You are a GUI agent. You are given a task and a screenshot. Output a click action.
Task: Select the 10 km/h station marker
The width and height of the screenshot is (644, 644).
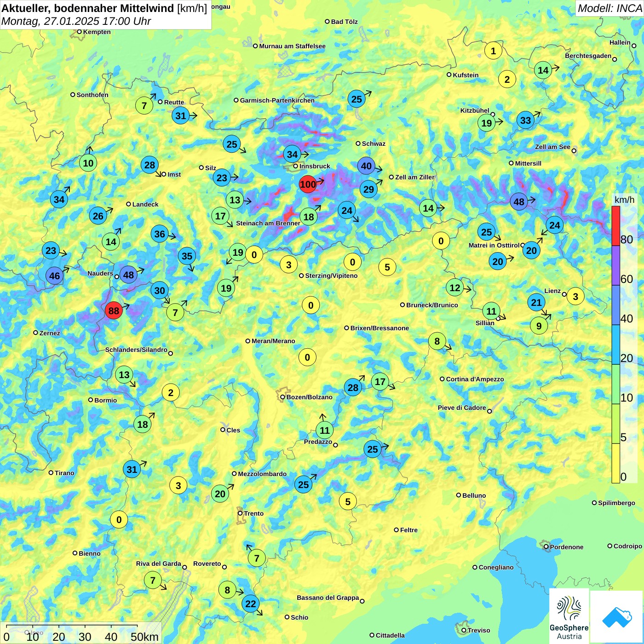88,163
